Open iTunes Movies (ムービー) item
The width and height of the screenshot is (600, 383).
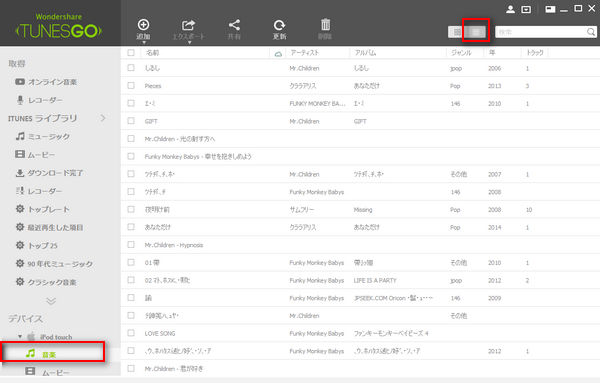point(35,155)
